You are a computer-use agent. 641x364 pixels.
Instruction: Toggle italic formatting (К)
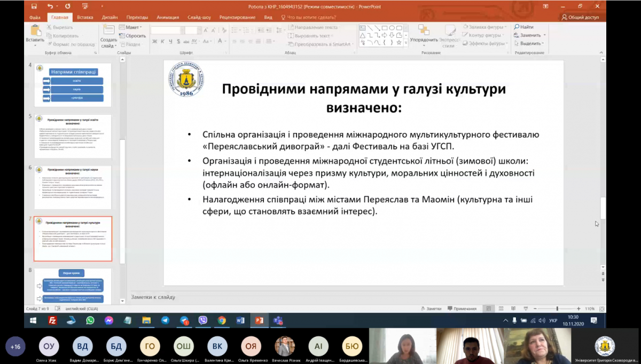point(162,42)
